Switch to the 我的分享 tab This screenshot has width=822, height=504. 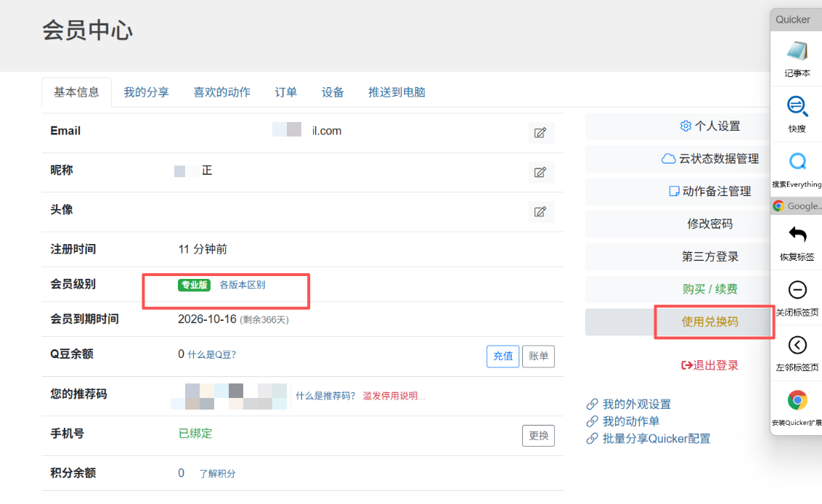[x=146, y=92]
